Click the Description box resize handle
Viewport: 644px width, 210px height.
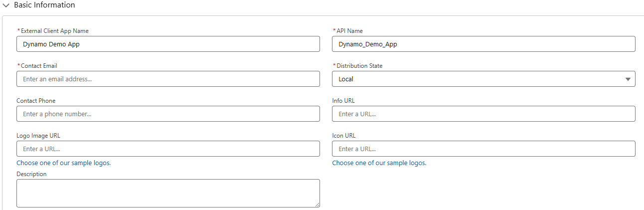coord(317,205)
